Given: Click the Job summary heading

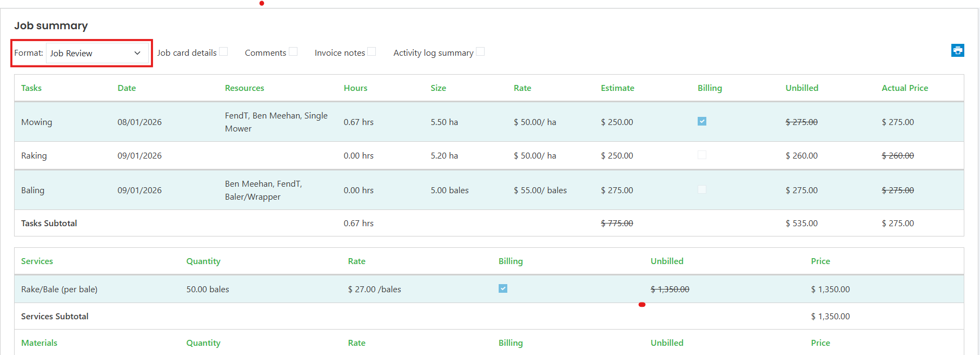Looking at the screenshot, I should (51, 25).
